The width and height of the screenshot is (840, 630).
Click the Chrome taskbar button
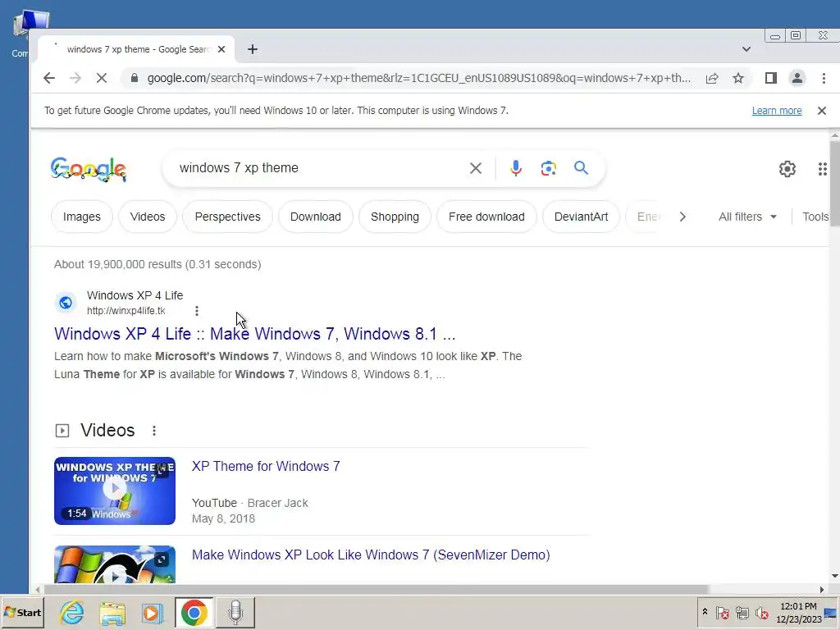point(194,612)
